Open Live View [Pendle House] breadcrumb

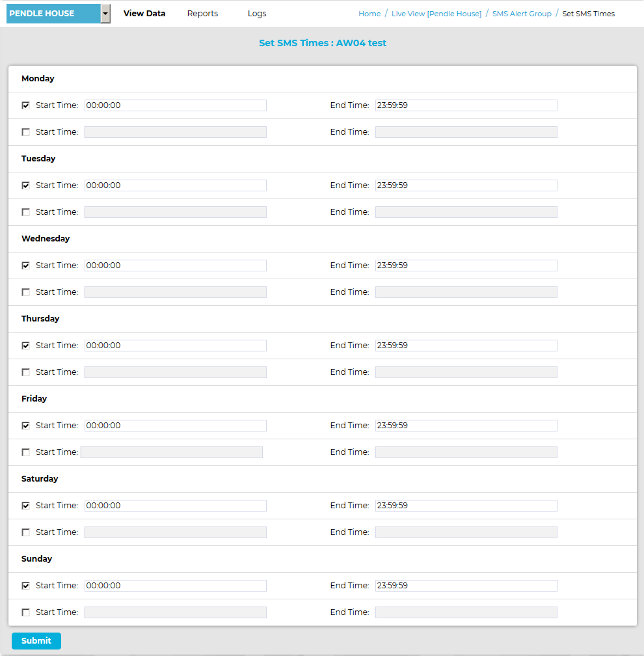point(436,14)
